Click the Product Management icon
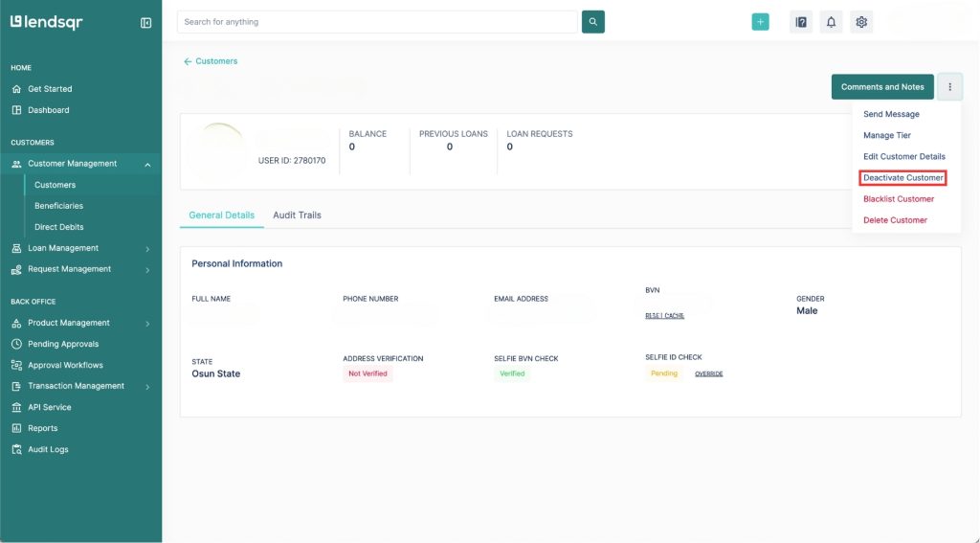980x543 pixels. [17, 324]
